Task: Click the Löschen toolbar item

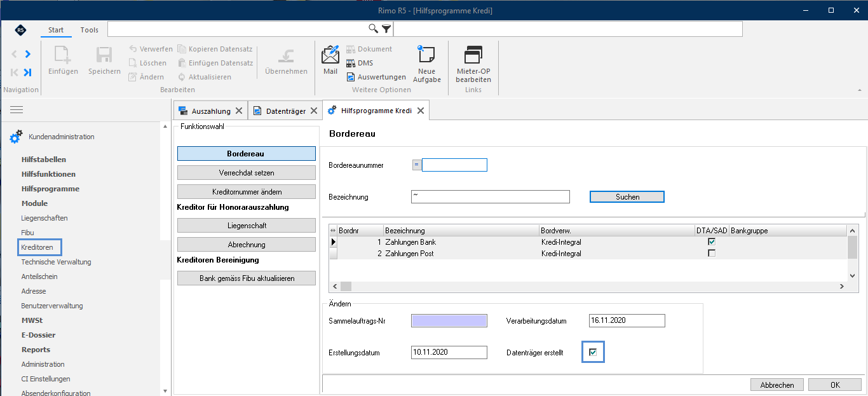Action: pos(147,63)
